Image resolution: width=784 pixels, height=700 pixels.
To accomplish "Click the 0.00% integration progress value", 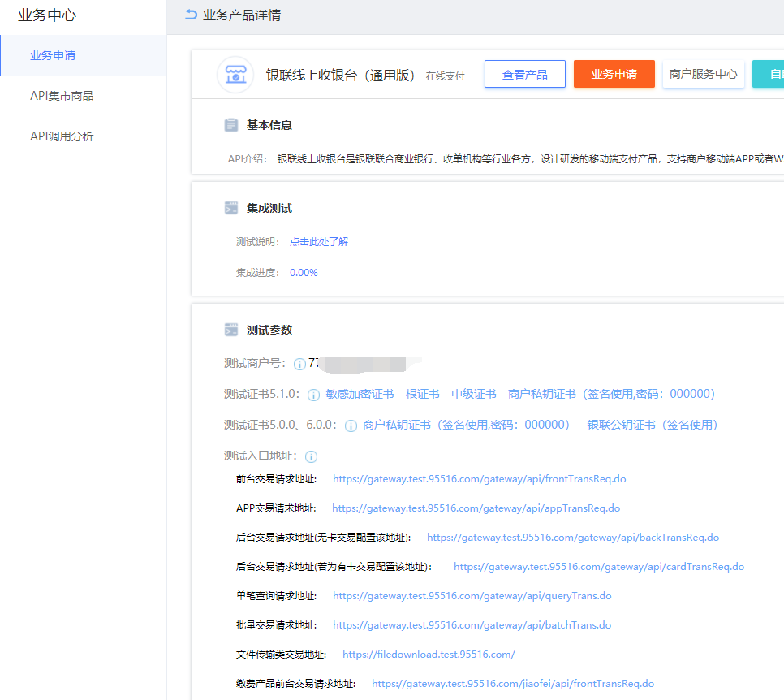I will click(x=304, y=273).
